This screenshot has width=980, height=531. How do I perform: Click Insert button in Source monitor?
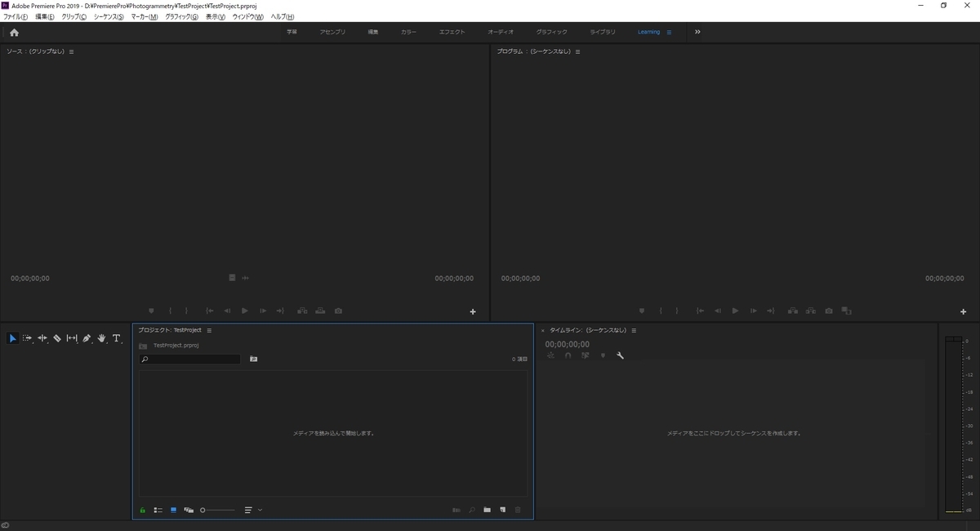302,311
